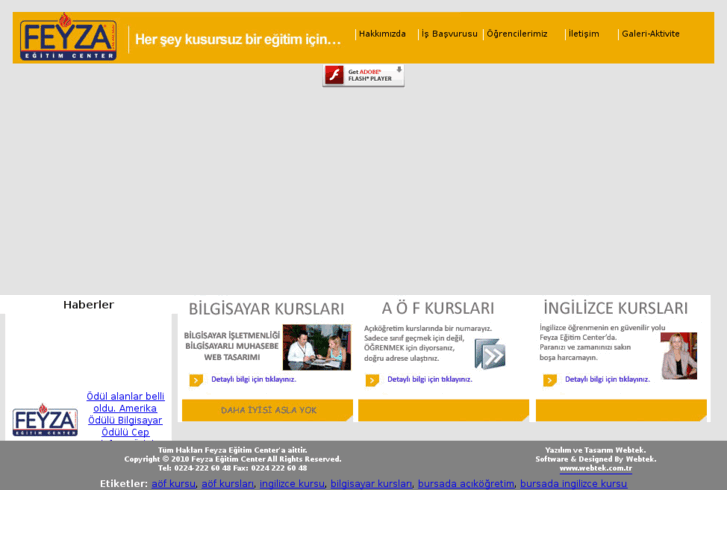Click the double-arrow icon in AÖF Kursları
The width and height of the screenshot is (727, 545).
coord(490,353)
